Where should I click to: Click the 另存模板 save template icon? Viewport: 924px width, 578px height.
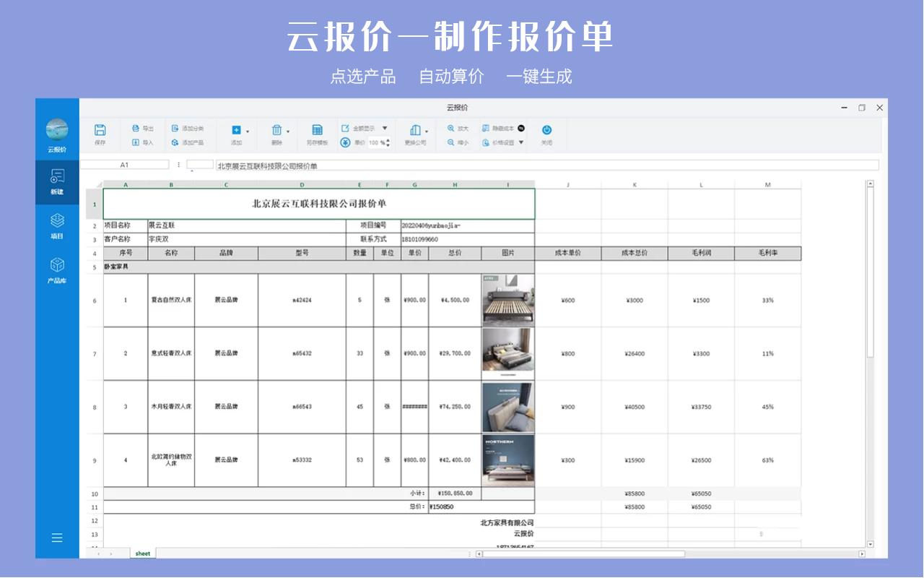pos(318,129)
